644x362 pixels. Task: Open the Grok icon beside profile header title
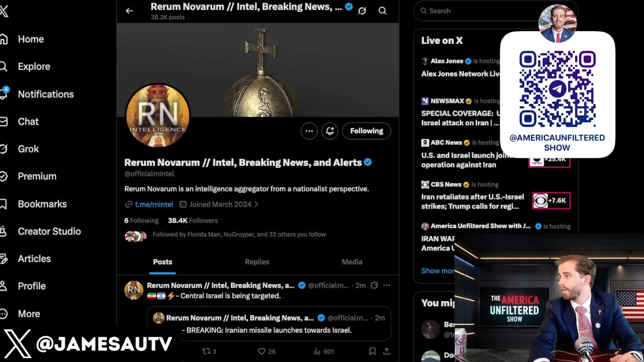point(362,11)
